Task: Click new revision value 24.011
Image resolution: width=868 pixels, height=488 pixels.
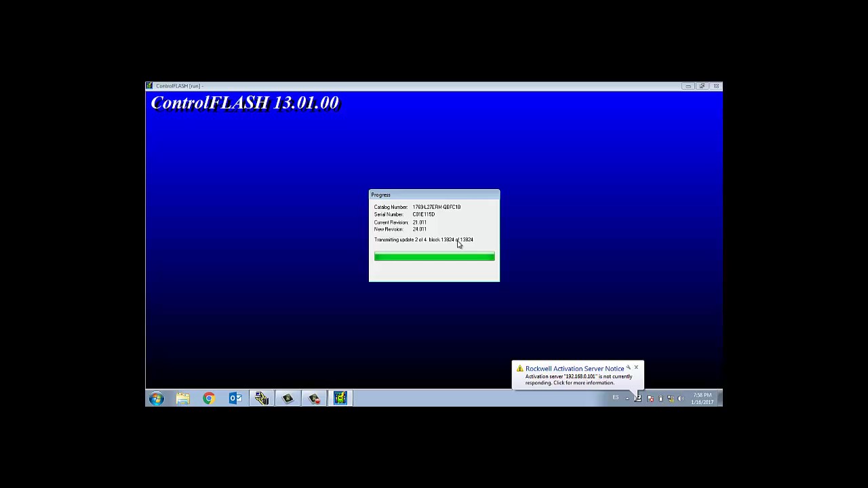Action: point(419,229)
